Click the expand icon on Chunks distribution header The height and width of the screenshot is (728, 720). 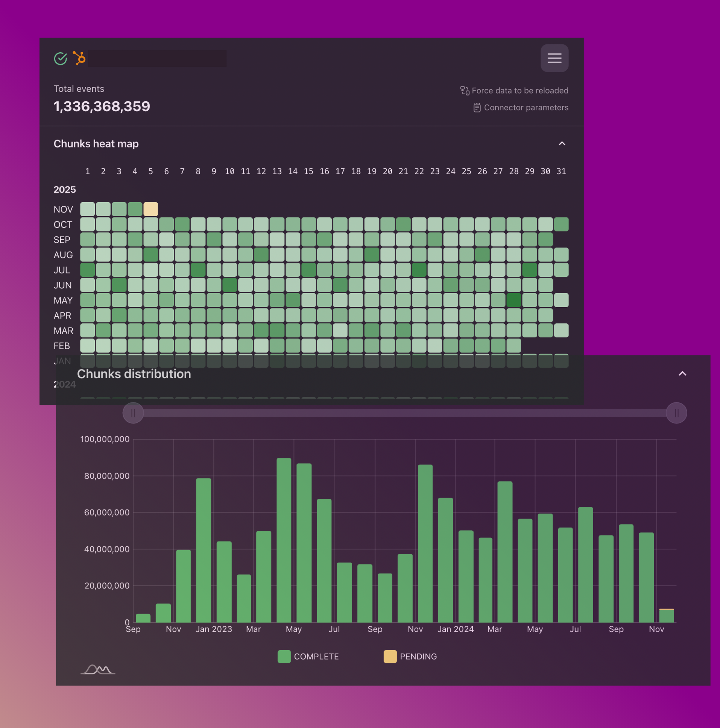682,373
